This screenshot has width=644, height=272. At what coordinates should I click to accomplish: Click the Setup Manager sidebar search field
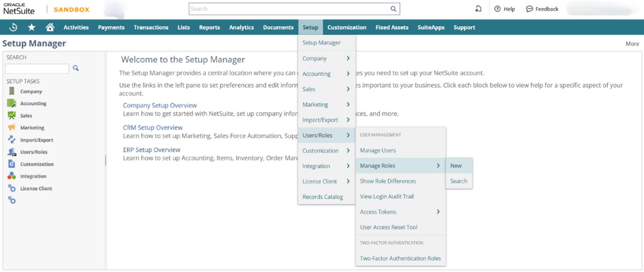37,68
